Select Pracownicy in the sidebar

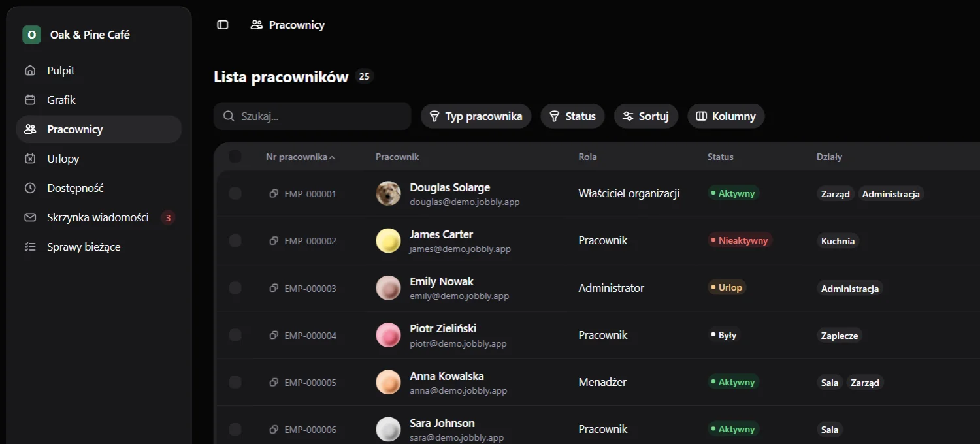tap(99, 129)
